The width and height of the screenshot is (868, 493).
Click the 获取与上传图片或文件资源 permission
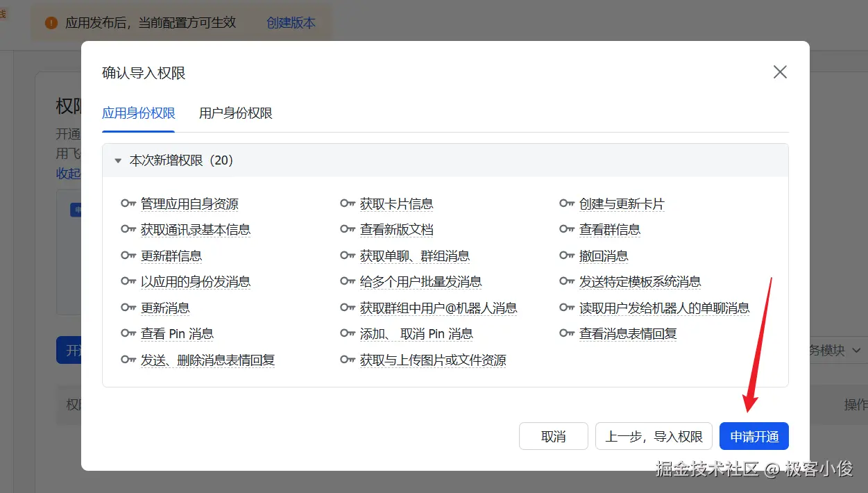click(433, 360)
